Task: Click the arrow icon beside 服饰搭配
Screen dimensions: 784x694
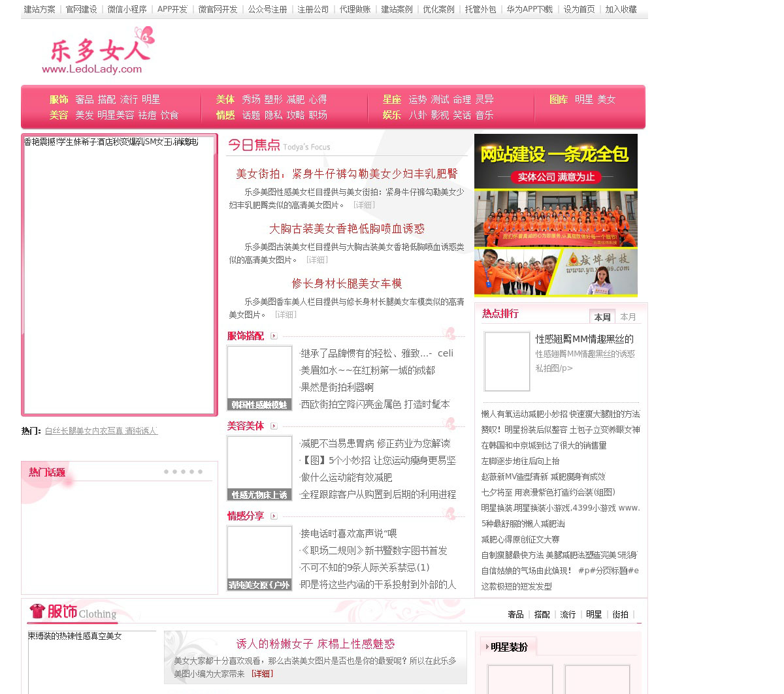Action: 274,336
